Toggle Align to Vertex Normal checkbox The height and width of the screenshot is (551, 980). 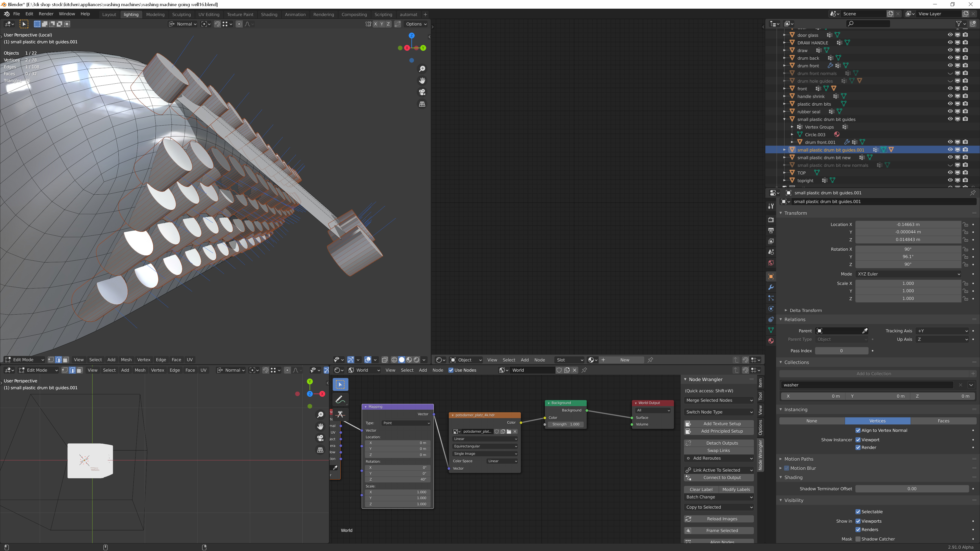tap(858, 430)
